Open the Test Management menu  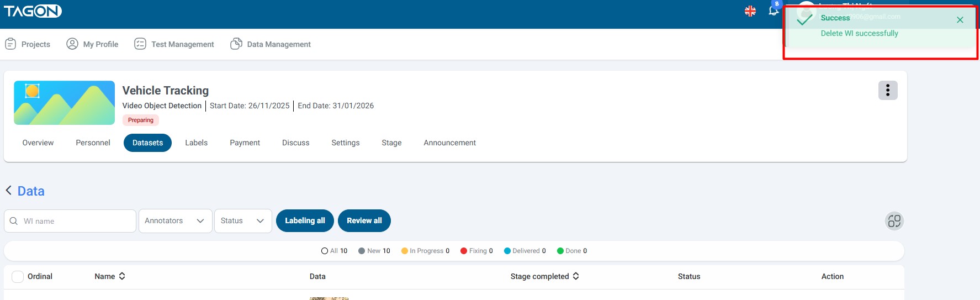coord(174,44)
